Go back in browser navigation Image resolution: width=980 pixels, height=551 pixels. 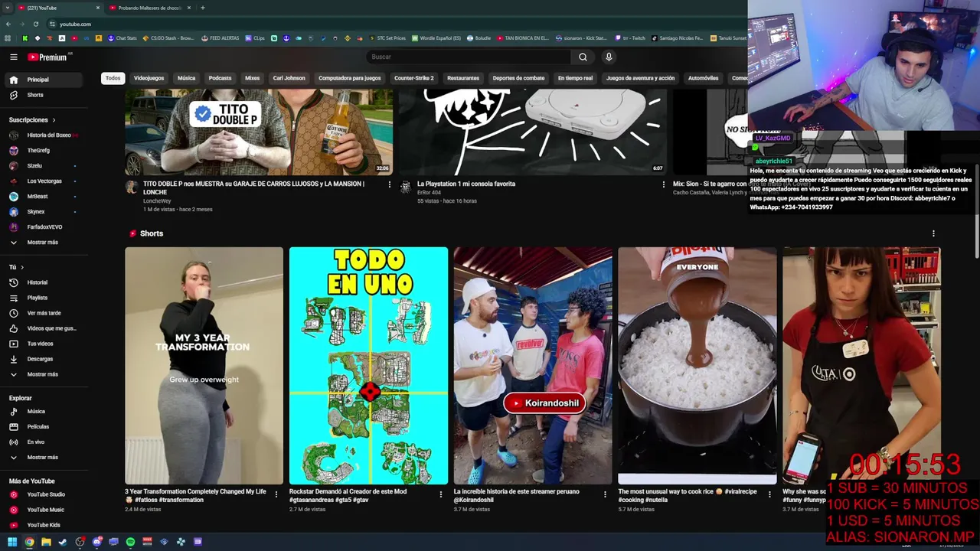click(x=9, y=24)
